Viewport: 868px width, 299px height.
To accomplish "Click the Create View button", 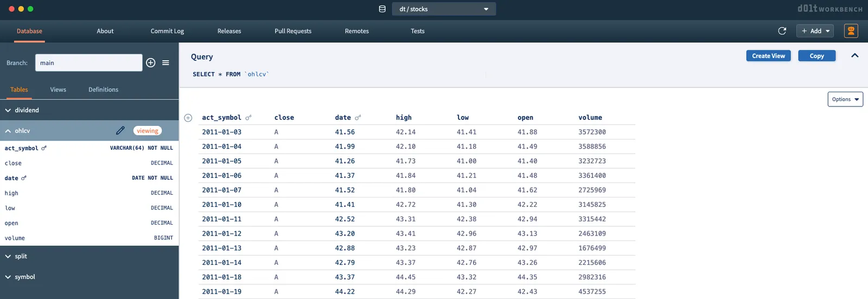I will pos(768,56).
